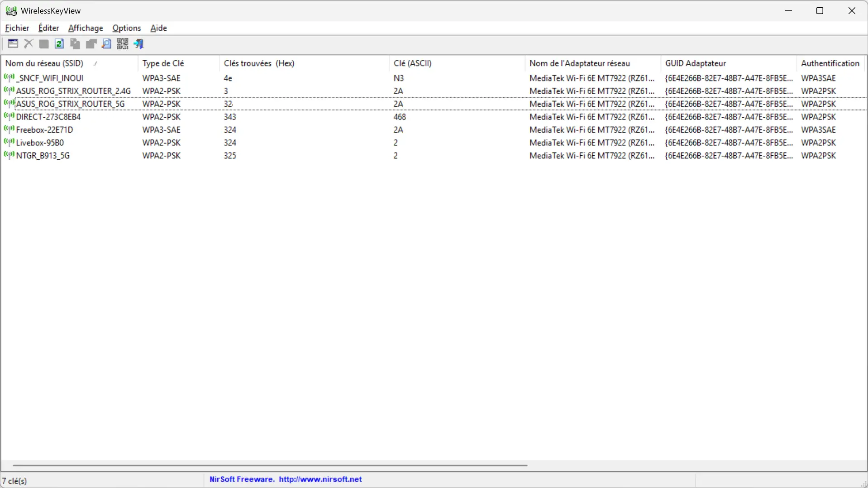Close the WirelessKeyView window

(x=852, y=11)
